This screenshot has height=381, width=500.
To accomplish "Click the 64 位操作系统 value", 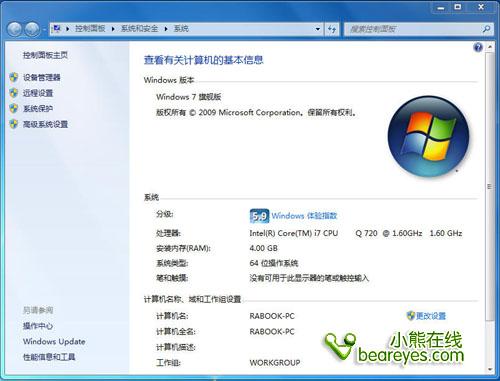I will pyautogui.click(x=274, y=263).
